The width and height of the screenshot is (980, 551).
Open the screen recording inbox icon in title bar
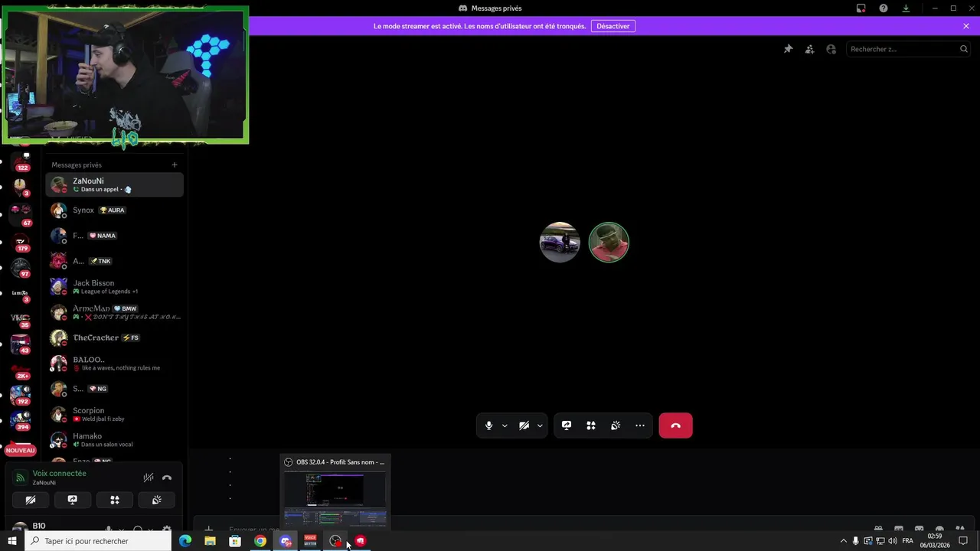pos(861,8)
